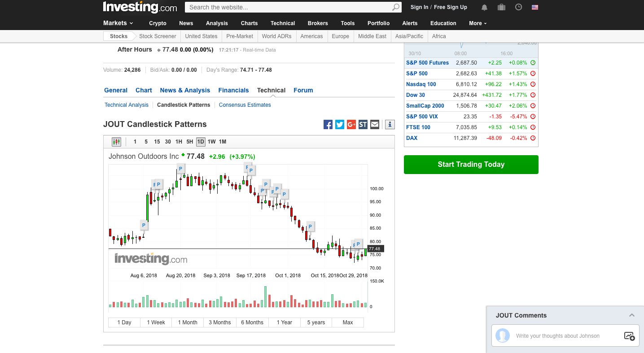The height and width of the screenshot is (353, 644).
Task: Expand the Markets dropdown menu
Action: tap(118, 23)
